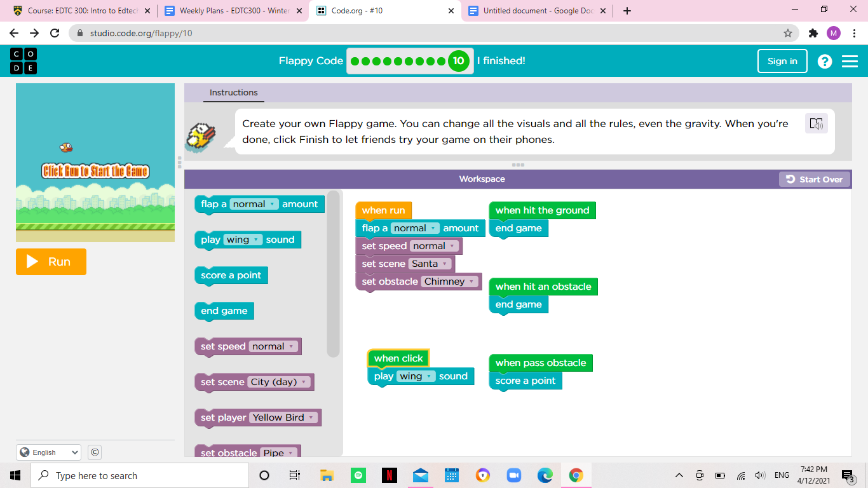Select the 'when run' block
Viewport: 868px width, 488px height.
384,210
